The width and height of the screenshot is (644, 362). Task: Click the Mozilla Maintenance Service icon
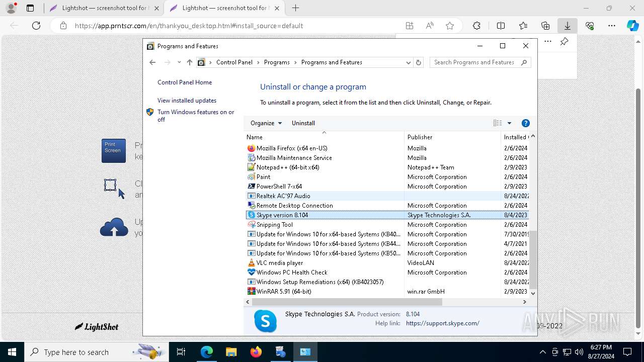point(252,158)
